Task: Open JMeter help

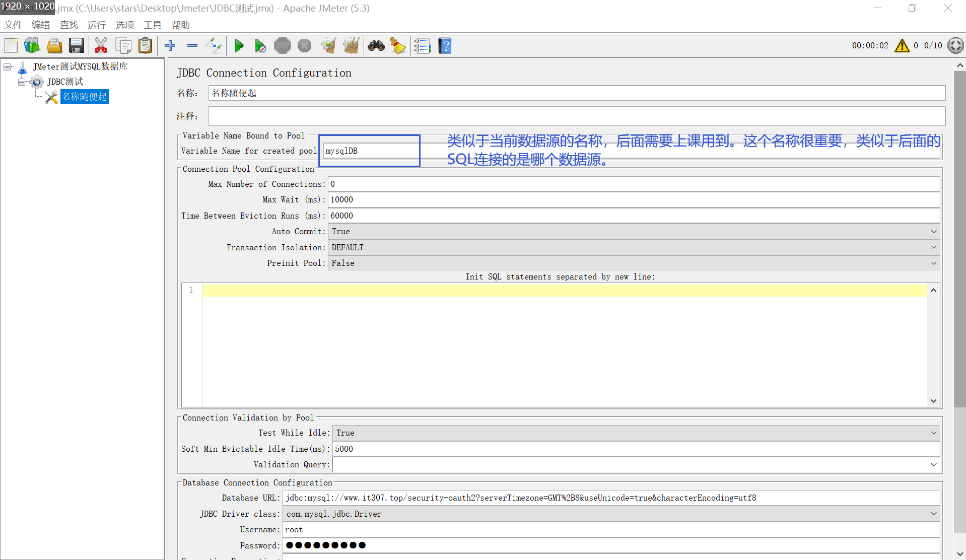Action: coord(445,45)
